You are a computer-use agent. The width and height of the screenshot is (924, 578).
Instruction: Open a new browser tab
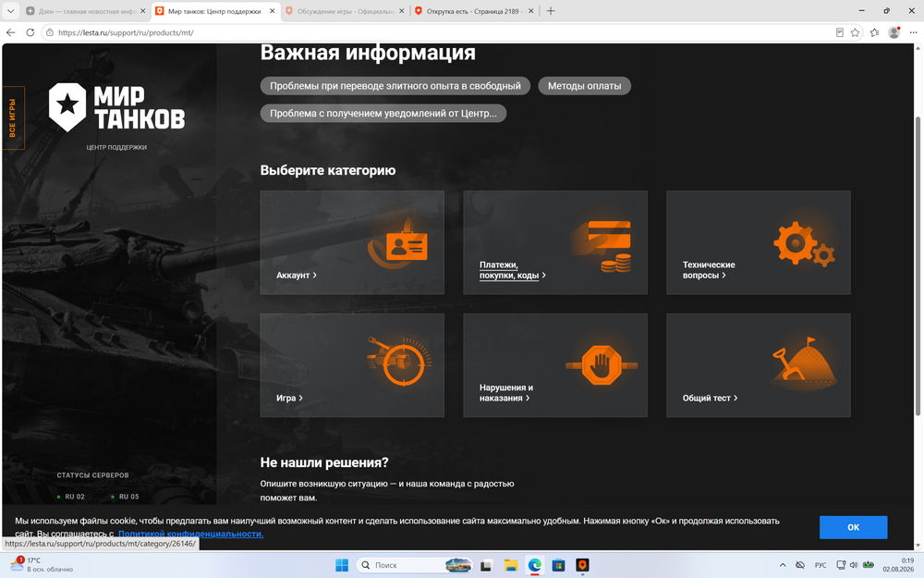(x=551, y=10)
